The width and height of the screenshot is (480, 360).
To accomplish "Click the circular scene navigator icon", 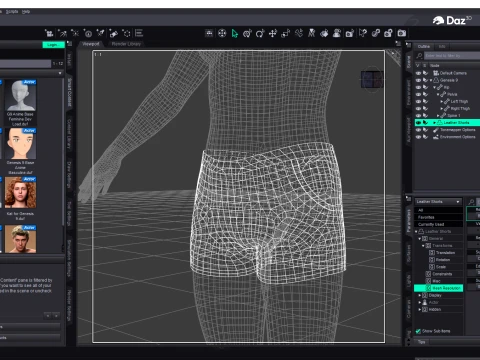I will [222, 33].
